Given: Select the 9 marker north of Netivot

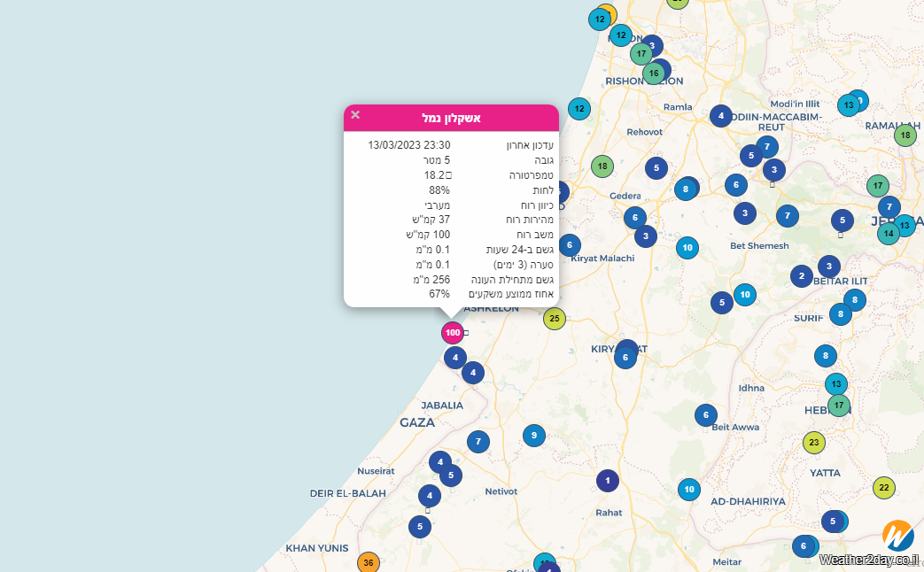Looking at the screenshot, I should [533, 435].
